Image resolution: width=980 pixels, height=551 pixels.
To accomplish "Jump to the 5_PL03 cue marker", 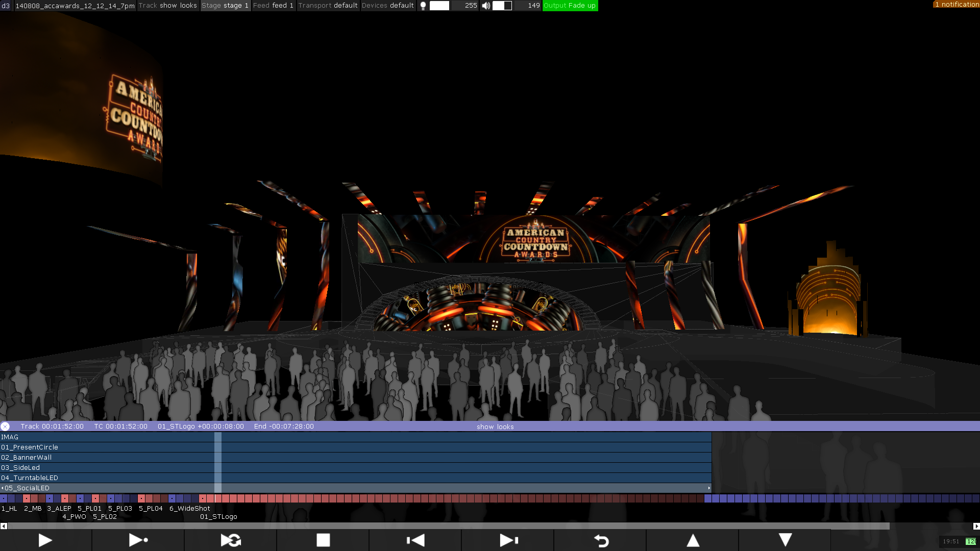I will tap(120, 509).
